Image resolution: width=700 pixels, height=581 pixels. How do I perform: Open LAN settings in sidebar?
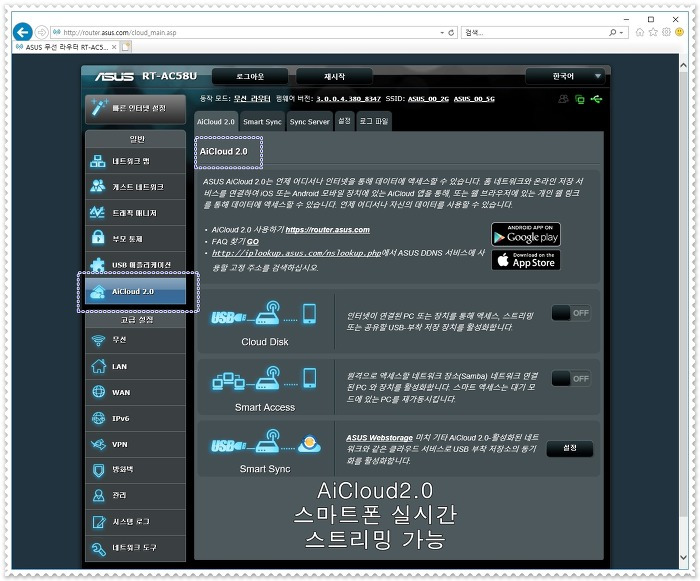pos(135,366)
